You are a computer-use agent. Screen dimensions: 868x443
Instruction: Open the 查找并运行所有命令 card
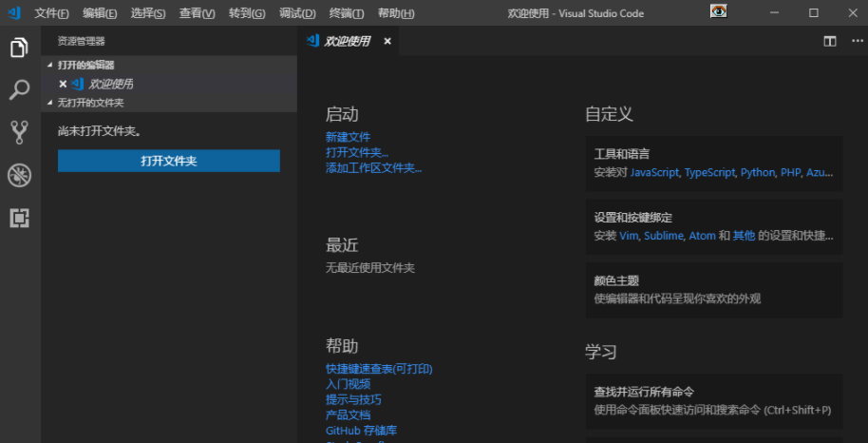point(714,401)
